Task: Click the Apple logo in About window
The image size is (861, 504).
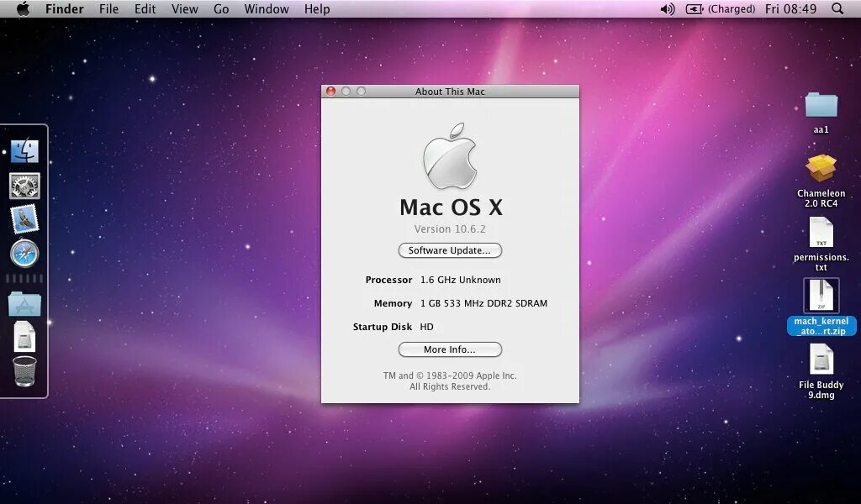Action: click(x=450, y=155)
